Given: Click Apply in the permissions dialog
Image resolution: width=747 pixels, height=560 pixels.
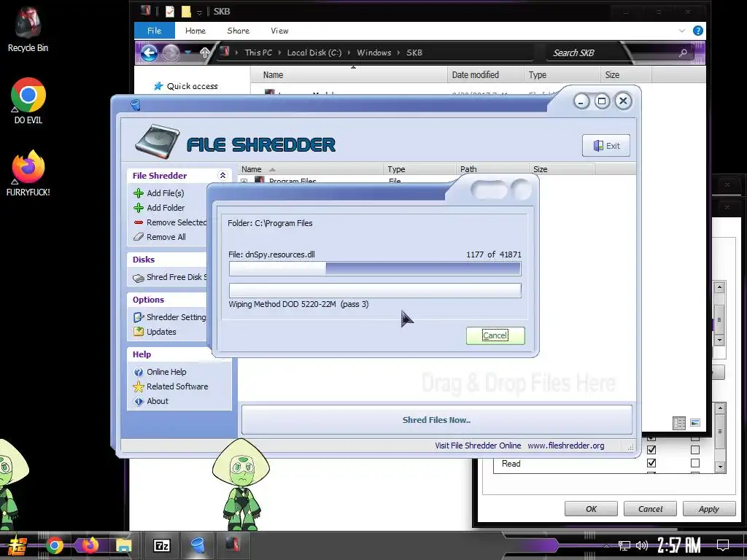Looking at the screenshot, I should (x=709, y=509).
